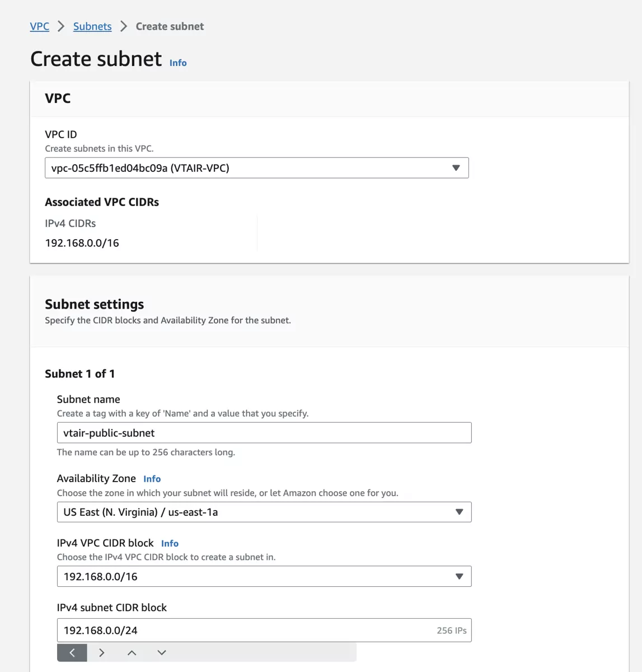This screenshot has width=642, height=672.
Task: Navigate to VPC via breadcrumb
Action: pyautogui.click(x=39, y=26)
